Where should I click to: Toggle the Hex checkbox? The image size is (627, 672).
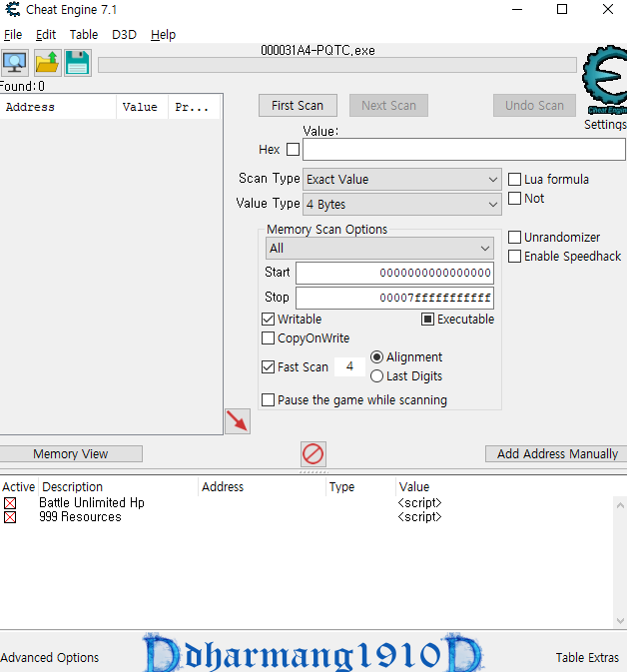(x=294, y=150)
